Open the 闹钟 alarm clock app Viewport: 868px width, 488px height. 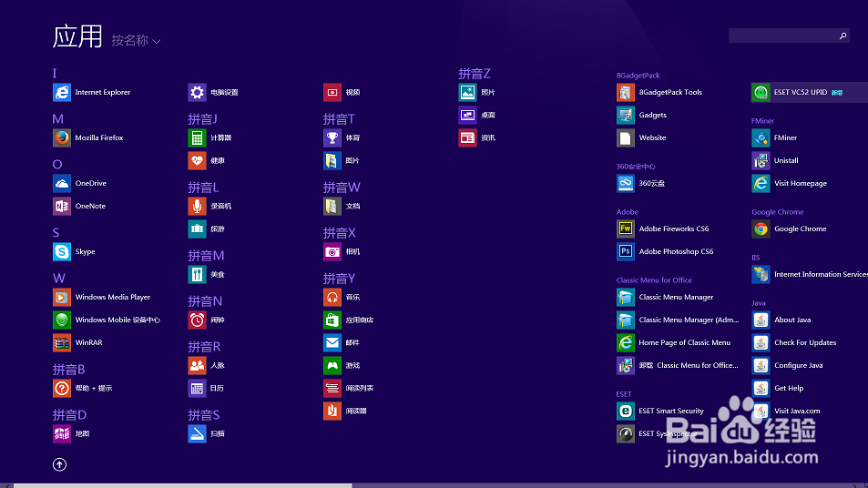207,320
